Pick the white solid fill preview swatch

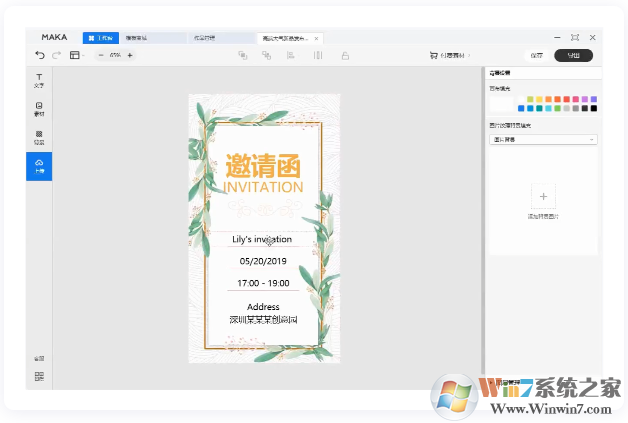click(x=501, y=103)
